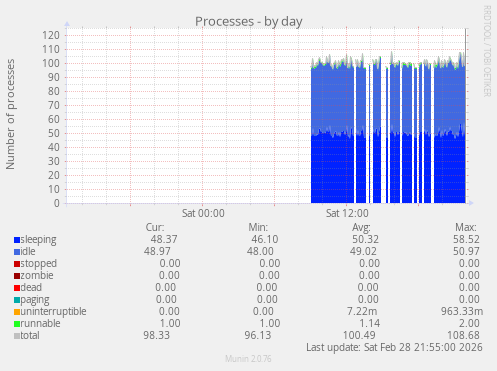The width and height of the screenshot is (497, 371).
Task: Click the 'Avg:' column header
Action: (361, 227)
